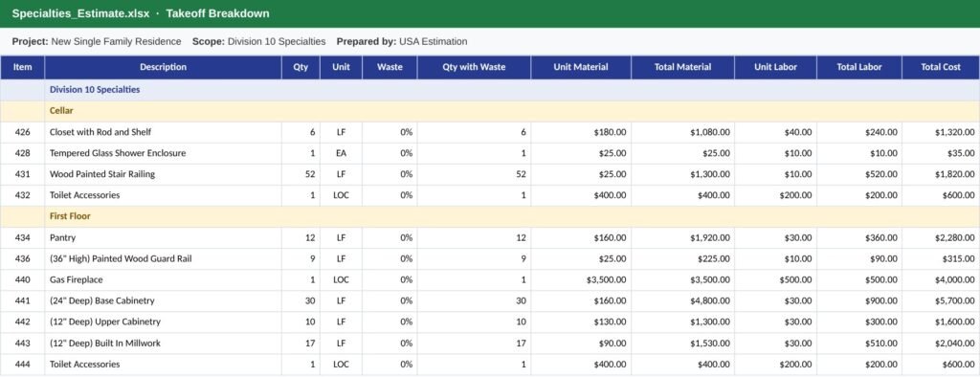Select the (12" Deep) Built In Millwork cell
Image resolution: width=980 pixels, height=377 pixels.
pyautogui.click(x=163, y=343)
